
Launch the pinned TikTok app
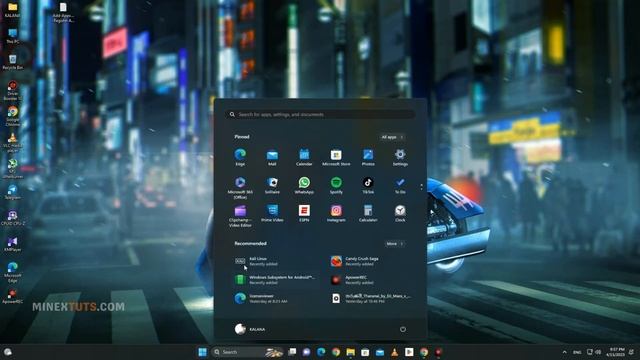coord(368,185)
